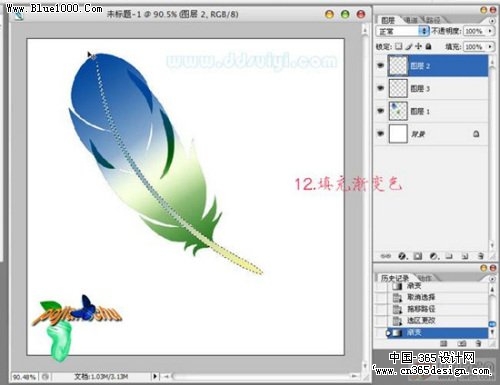
Task: Delete current state in History panel
Action: 478,343
